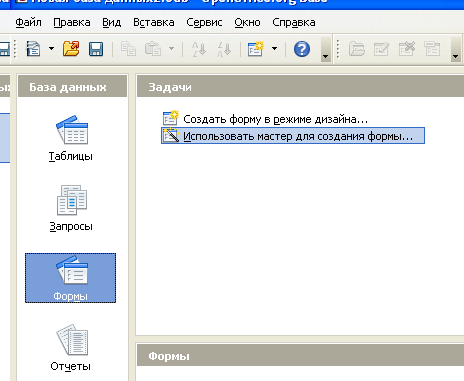This screenshot has height=381, width=464.
Task: Click the design mode form icon in tasks
Action: click(171, 118)
